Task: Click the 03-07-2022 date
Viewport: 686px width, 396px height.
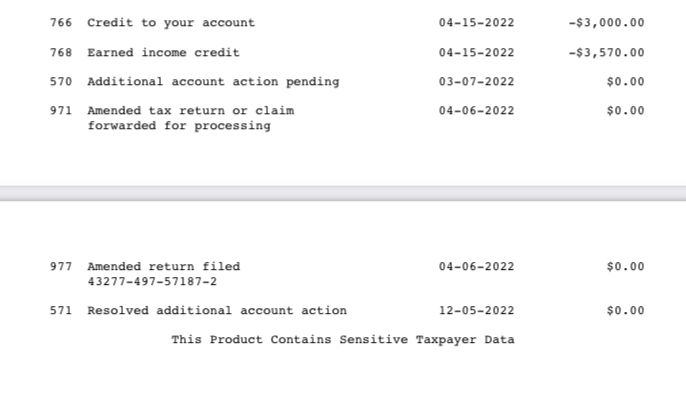Action: [476, 82]
